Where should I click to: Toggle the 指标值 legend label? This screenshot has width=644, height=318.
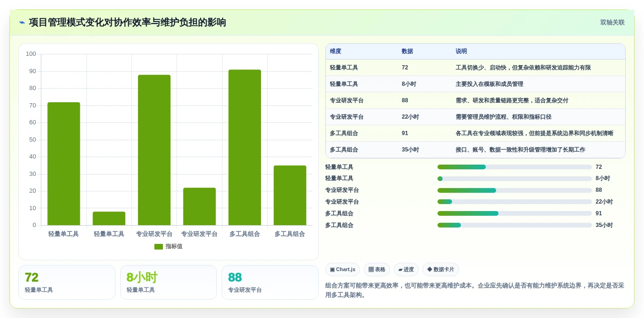(x=174, y=247)
